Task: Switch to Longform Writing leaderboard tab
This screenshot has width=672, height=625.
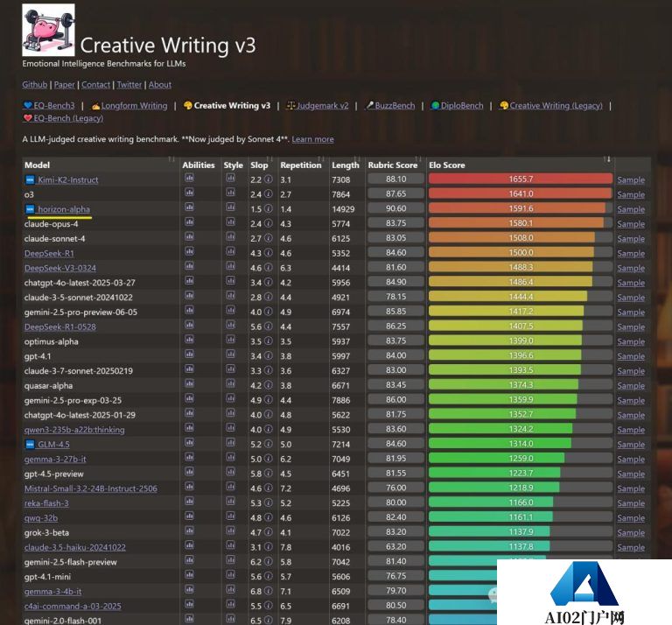Action: click(x=129, y=105)
